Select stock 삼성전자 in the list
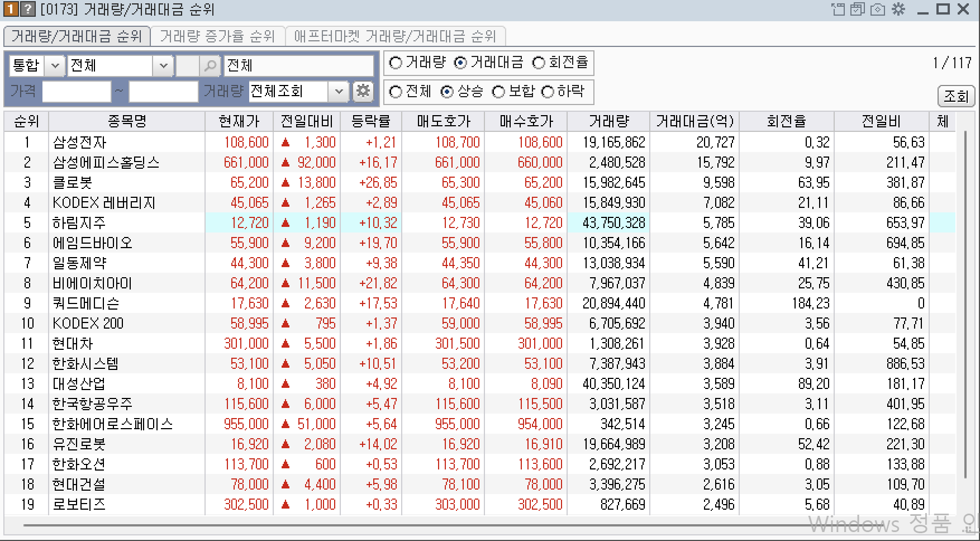980x541 pixels. [x=79, y=142]
